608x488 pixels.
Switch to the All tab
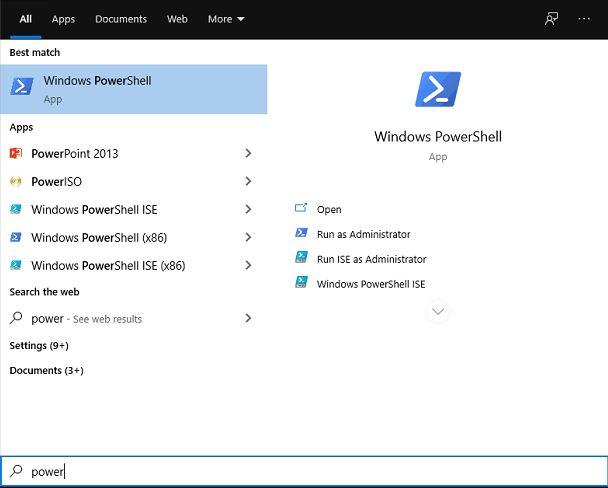point(26,19)
